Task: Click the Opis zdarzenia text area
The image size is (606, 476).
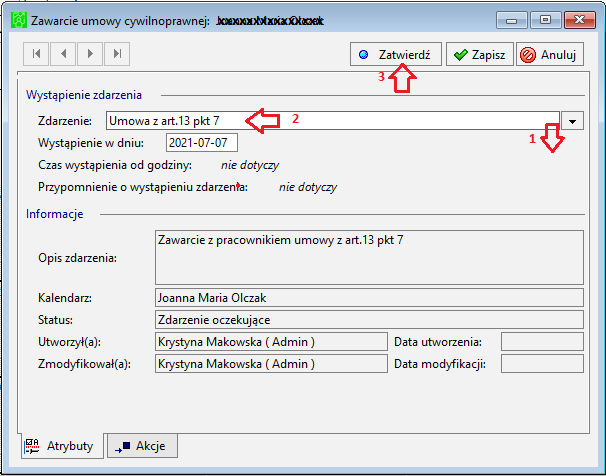Action: pyautogui.click(x=369, y=258)
